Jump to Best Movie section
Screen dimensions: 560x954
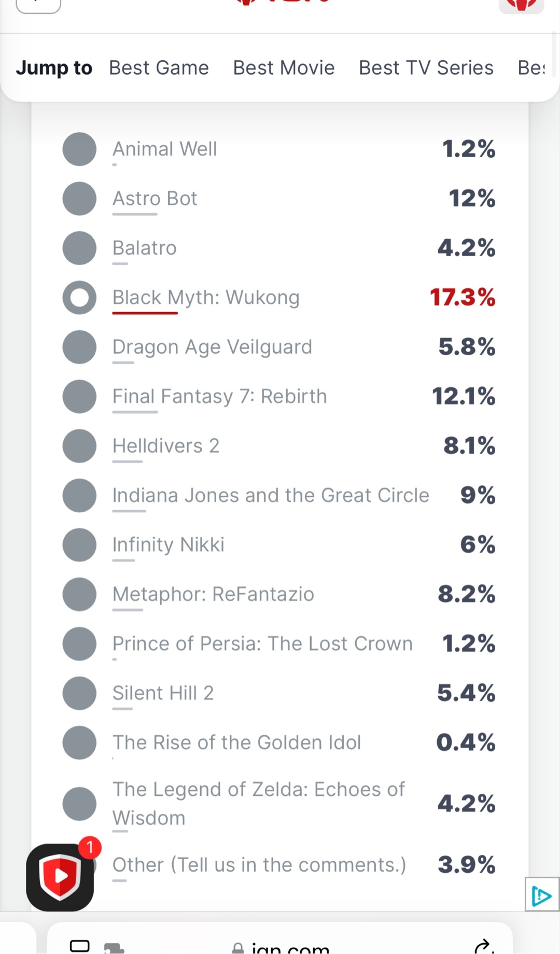[x=284, y=68]
